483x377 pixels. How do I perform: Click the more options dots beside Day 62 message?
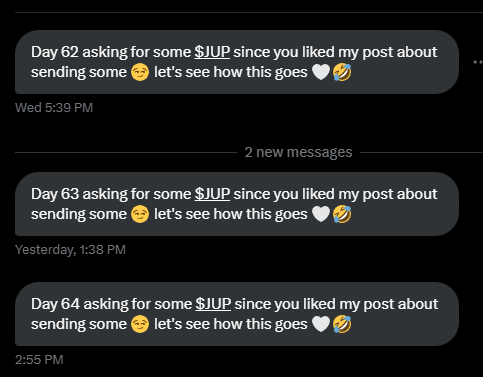pyautogui.click(x=478, y=62)
